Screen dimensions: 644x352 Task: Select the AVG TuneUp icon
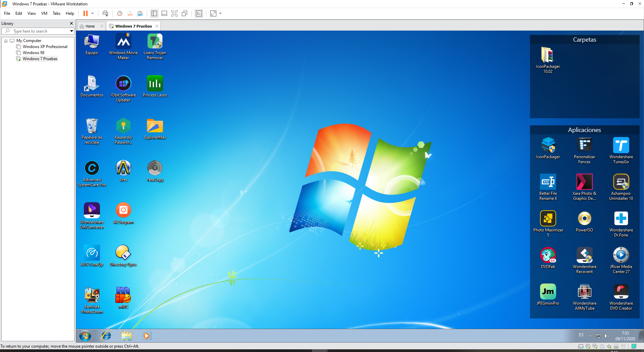92,256
